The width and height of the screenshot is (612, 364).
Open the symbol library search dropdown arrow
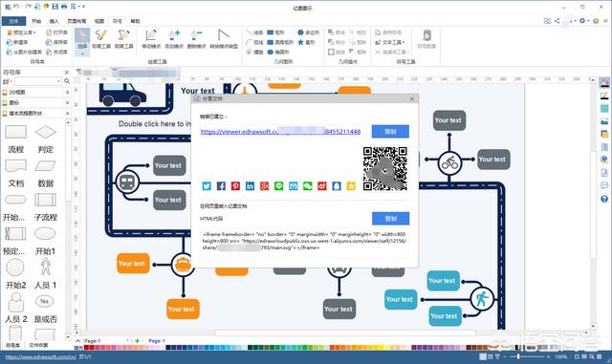point(59,81)
